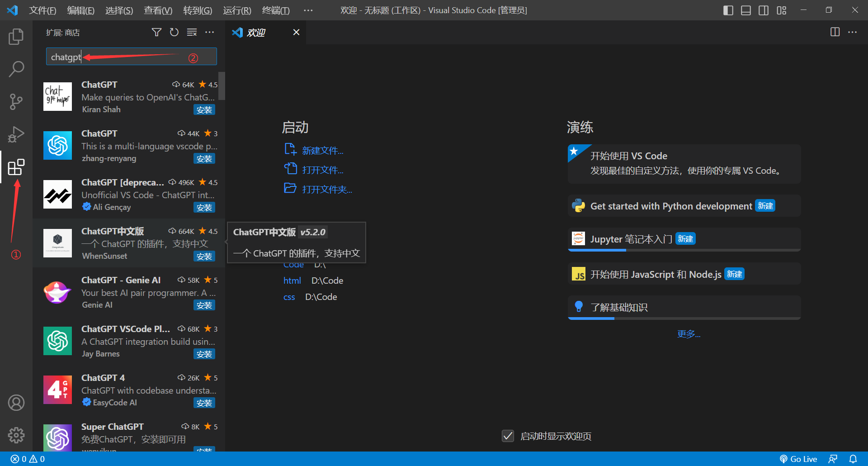The width and height of the screenshot is (868, 466).
Task: Switch to the 欢迎 tab
Action: point(256,32)
